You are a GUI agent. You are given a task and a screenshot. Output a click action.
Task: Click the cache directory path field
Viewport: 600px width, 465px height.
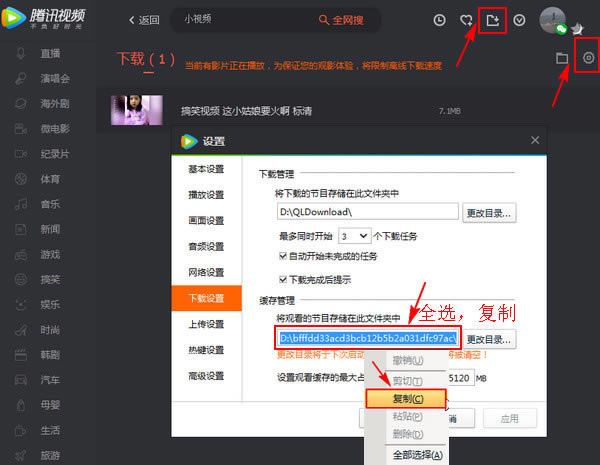coord(368,338)
